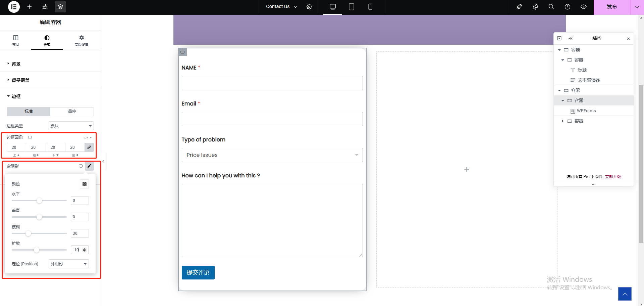Click the 发布 publish button
Viewport: 644px width, 306px height.
pyautogui.click(x=611, y=7)
